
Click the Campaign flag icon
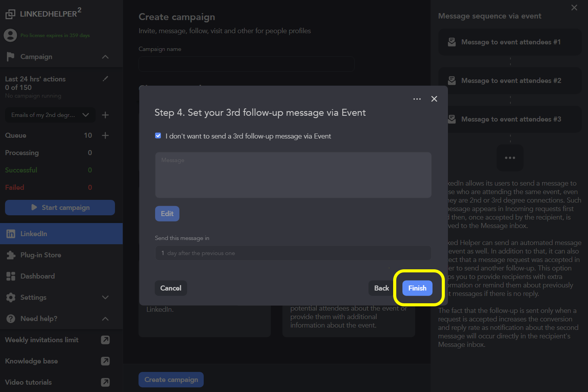click(x=10, y=57)
